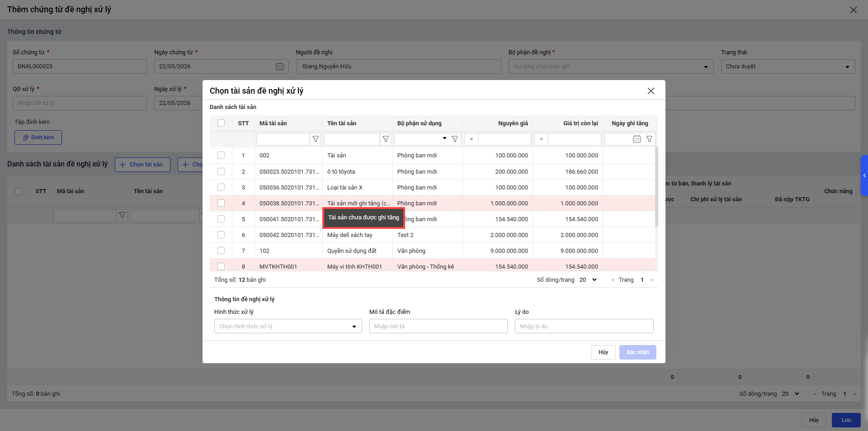
Task: Click the filter icon for Mã tài sản column
Action: click(316, 139)
